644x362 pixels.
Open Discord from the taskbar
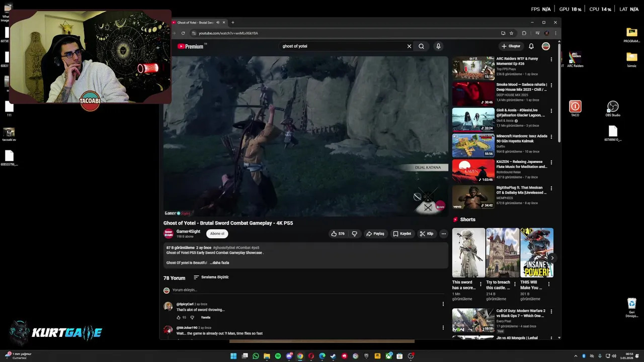click(289, 356)
